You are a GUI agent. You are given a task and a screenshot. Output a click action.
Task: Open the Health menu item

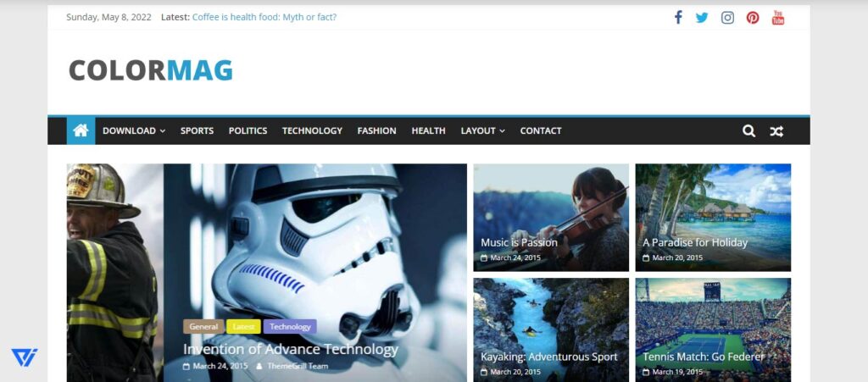[428, 131]
